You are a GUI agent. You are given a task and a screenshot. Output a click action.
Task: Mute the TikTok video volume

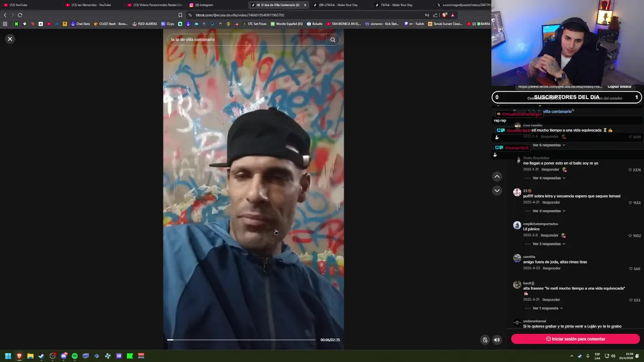coord(497,340)
